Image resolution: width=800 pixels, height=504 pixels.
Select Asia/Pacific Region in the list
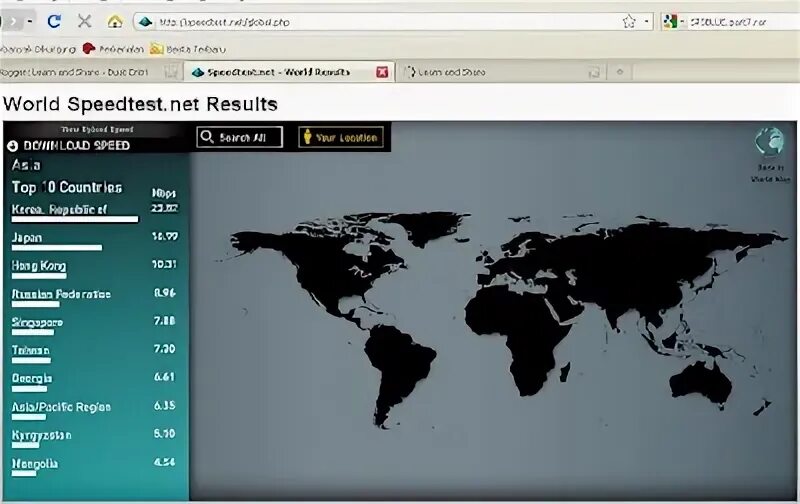coord(61,407)
